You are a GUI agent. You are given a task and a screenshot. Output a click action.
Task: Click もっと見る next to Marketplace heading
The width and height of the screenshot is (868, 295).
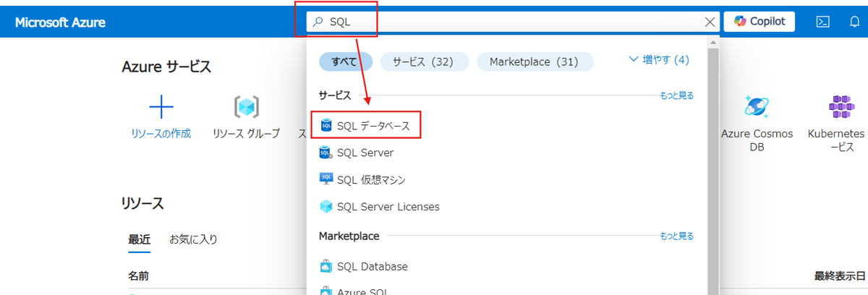coord(676,236)
